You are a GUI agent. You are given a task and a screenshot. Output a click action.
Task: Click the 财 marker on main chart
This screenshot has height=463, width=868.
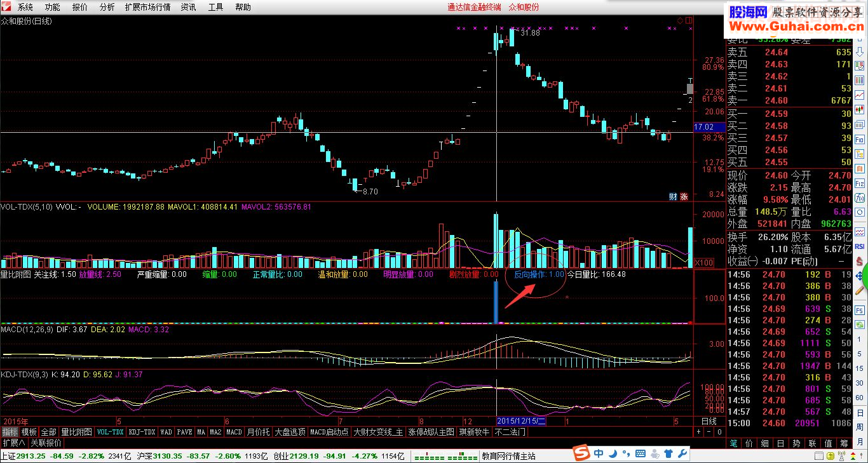click(x=672, y=196)
